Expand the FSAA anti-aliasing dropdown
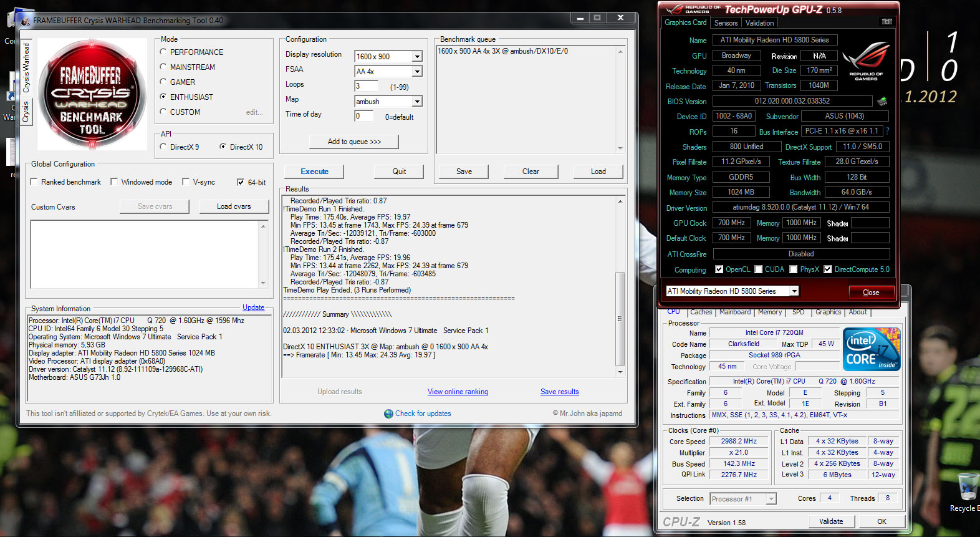This screenshot has width=980, height=537. click(x=417, y=72)
